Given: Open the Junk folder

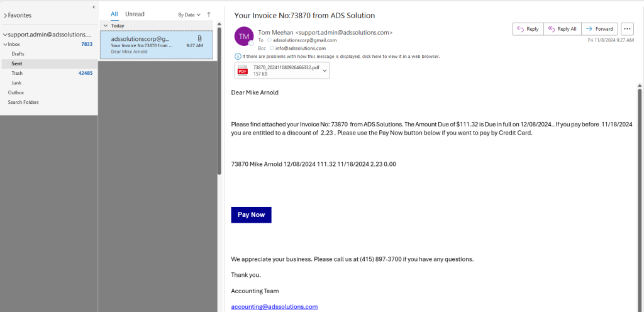Looking at the screenshot, I should (x=16, y=83).
